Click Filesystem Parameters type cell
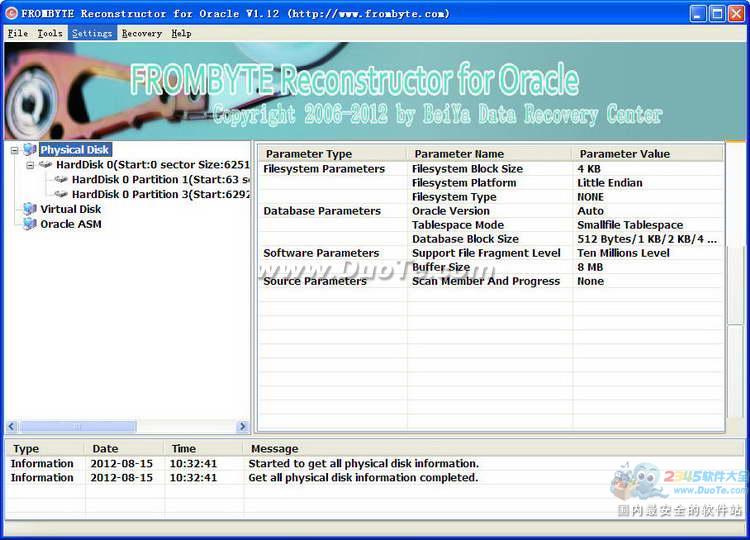Screen dimensions: 750x540 pos(324,169)
